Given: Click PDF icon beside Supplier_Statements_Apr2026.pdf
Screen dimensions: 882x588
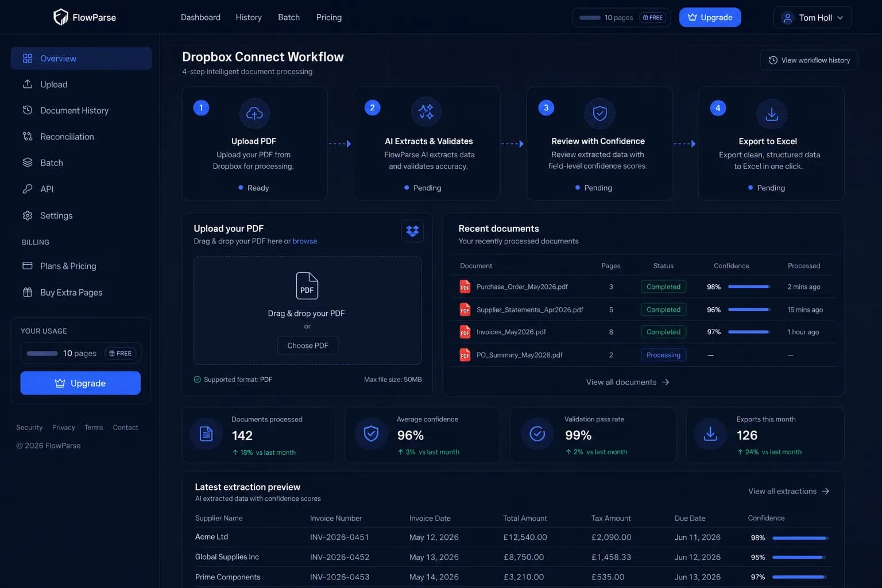Looking at the screenshot, I should 465,310.
